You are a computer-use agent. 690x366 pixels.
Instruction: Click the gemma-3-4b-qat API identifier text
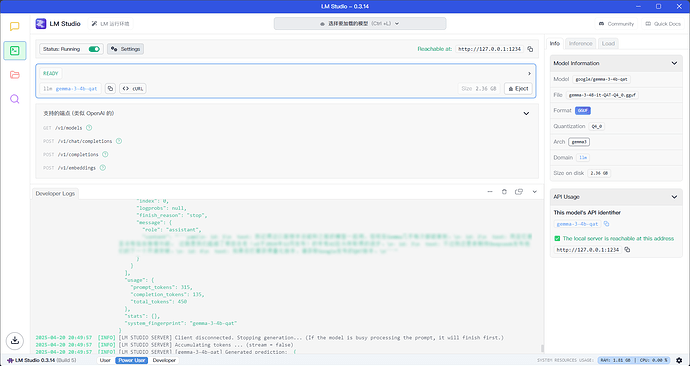coord(577,224)
